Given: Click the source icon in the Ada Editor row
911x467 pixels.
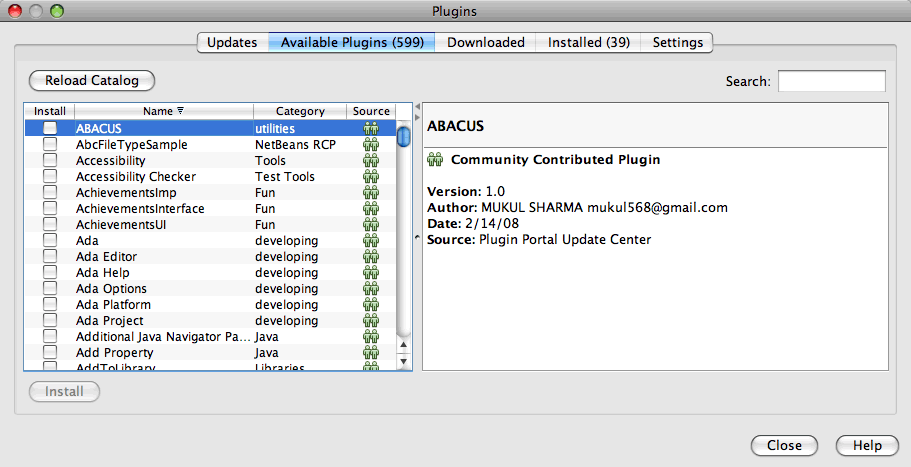Looking at the screenshot, I should pyautogui.click(x=371, y=257).
